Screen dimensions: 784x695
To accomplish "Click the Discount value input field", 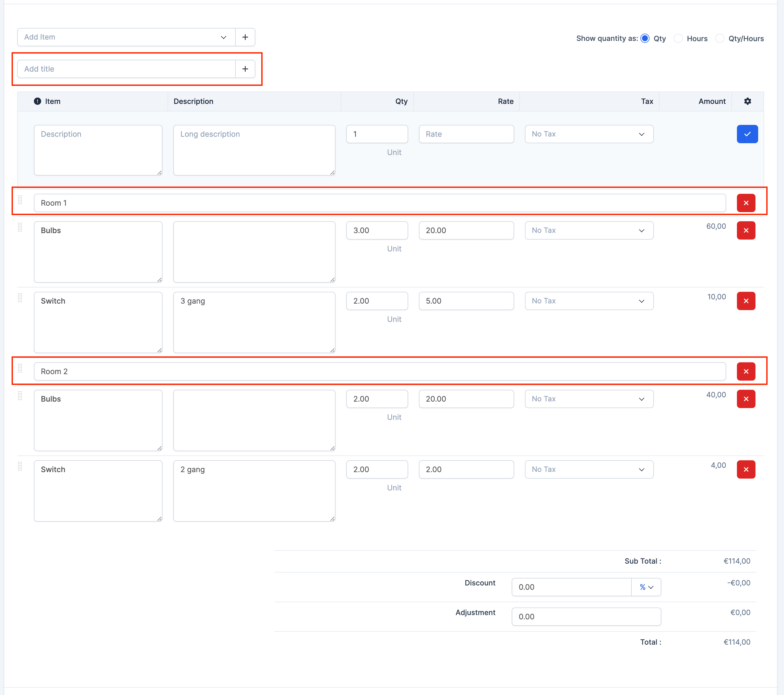I will 571,587.
